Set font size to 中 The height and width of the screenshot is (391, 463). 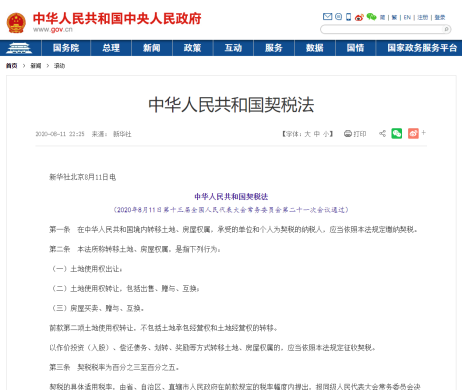point(317,134)
